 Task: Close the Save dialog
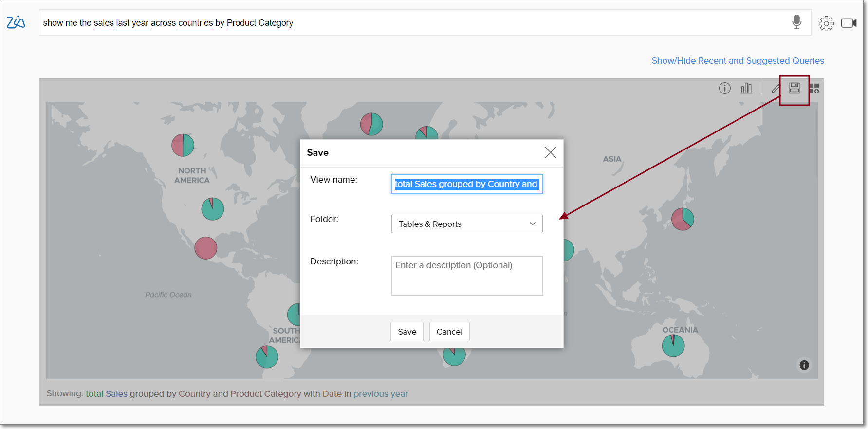[x=550, y=153]
